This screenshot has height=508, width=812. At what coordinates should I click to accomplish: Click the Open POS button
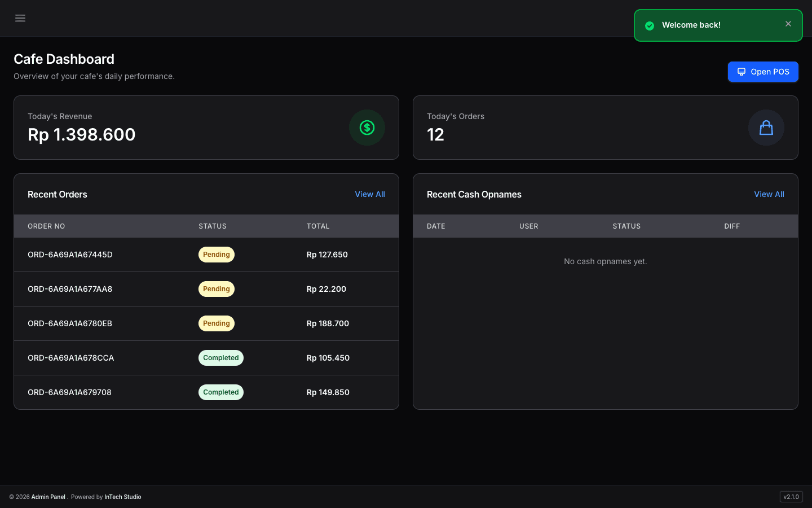[763, 72]
